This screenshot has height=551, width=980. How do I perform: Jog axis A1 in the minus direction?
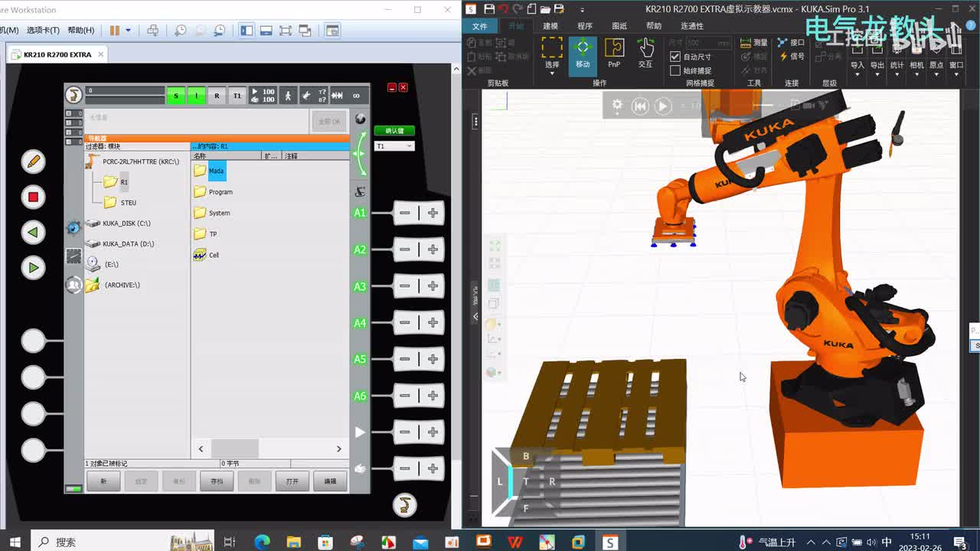405,213
